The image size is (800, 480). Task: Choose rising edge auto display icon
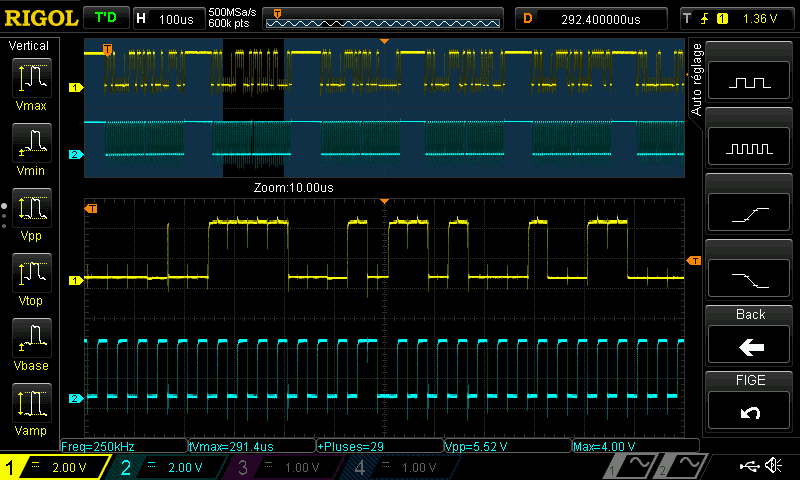[x=749, y=213]
